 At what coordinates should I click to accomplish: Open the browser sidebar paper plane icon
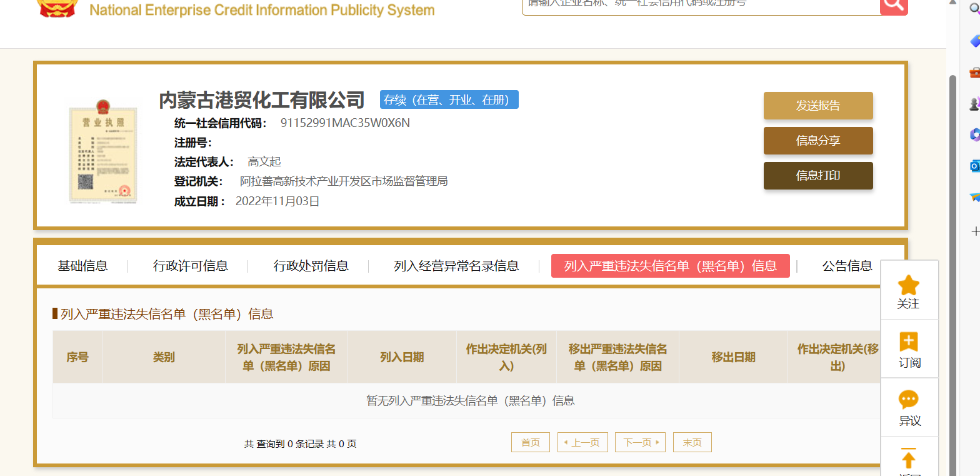point(974,197)
